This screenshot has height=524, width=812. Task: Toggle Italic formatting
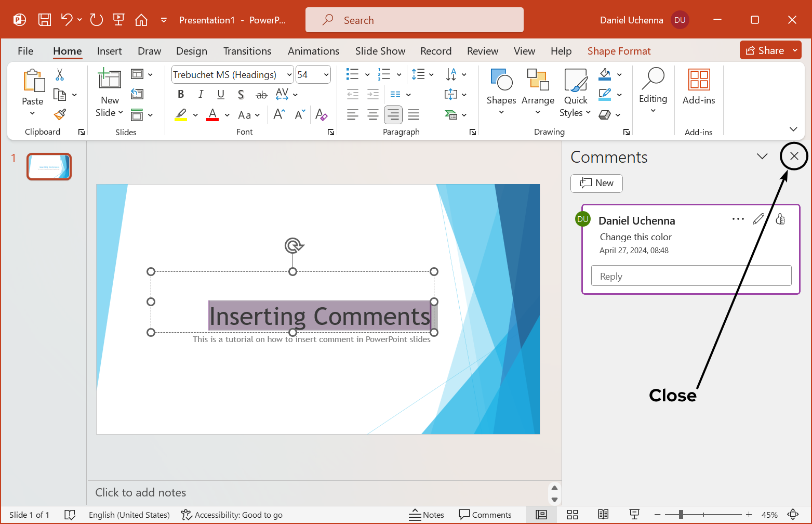pyautogui.click(x=201, y=94)
